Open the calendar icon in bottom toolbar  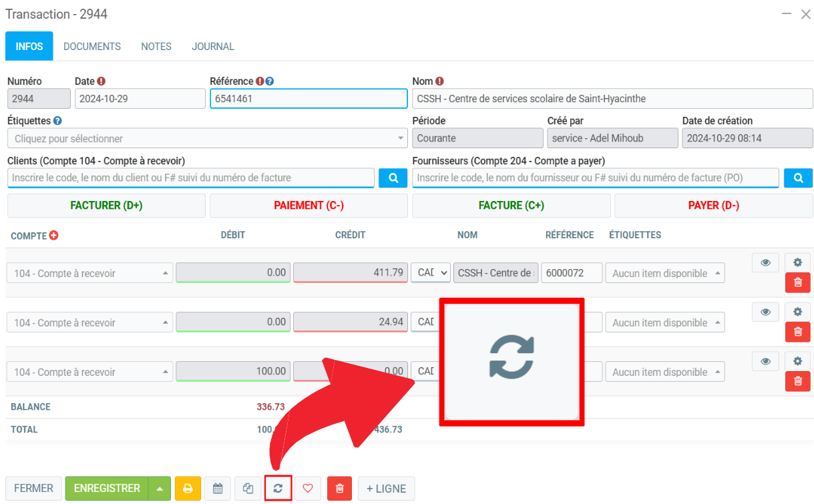(218, 489)
